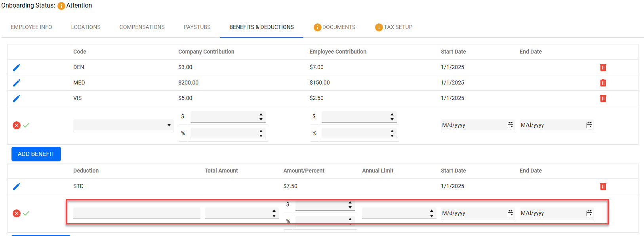This screenshot has height=236, width=644.
Task: Select Benefits & Deductions tab
Action: point(262,27)
